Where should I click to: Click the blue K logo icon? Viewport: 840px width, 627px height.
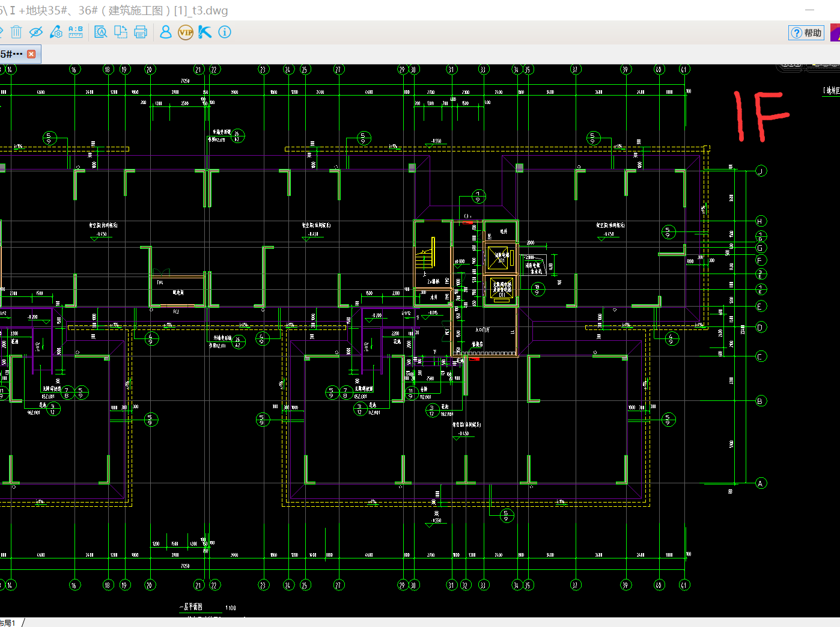coord(205,32)
